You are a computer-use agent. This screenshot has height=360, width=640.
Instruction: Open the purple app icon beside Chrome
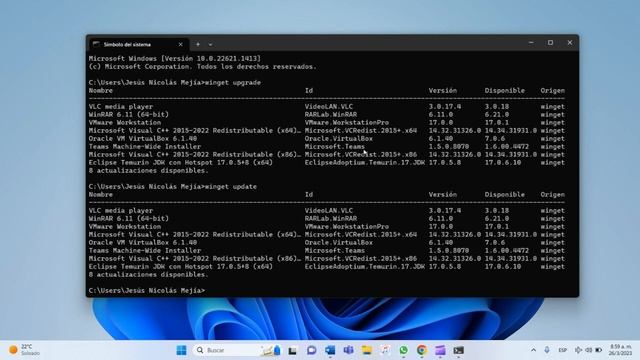(x=440, y=350)
